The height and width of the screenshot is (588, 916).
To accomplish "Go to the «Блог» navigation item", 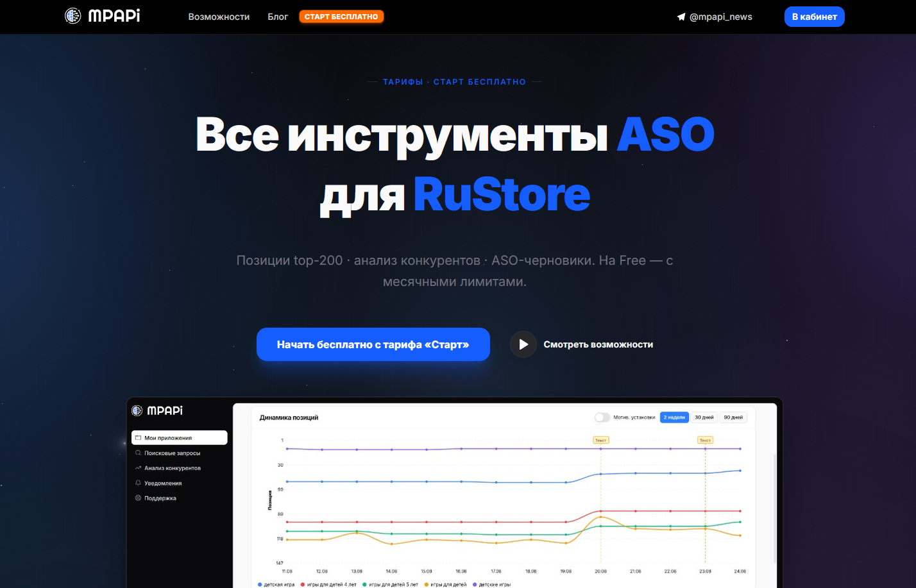I will 278,17.
